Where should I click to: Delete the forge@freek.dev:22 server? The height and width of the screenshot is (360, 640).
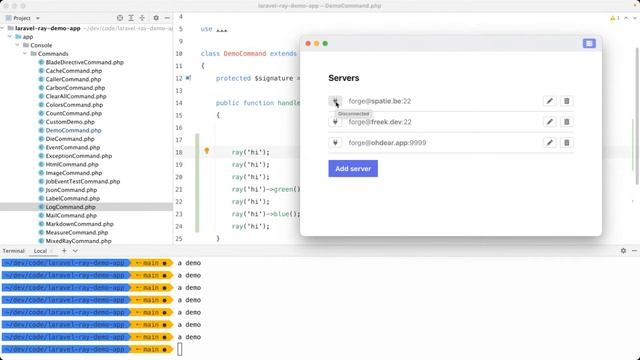567,122
